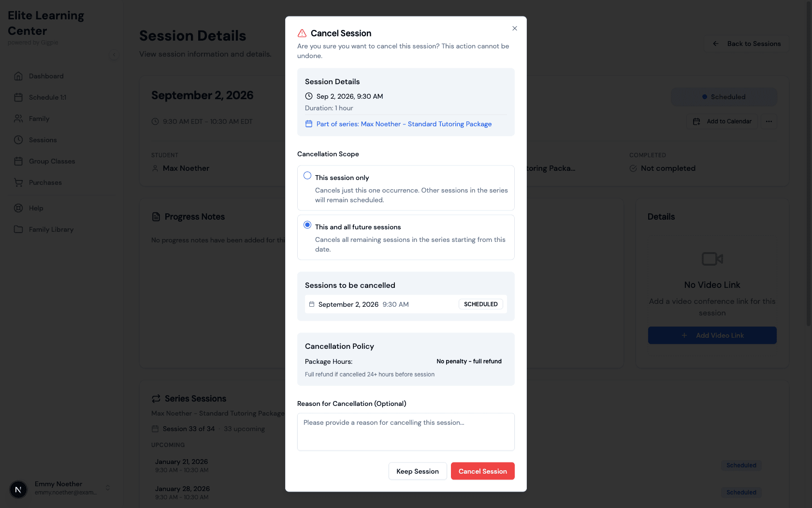
Task: Close the Cancel Session dialog
Action: 515,29
